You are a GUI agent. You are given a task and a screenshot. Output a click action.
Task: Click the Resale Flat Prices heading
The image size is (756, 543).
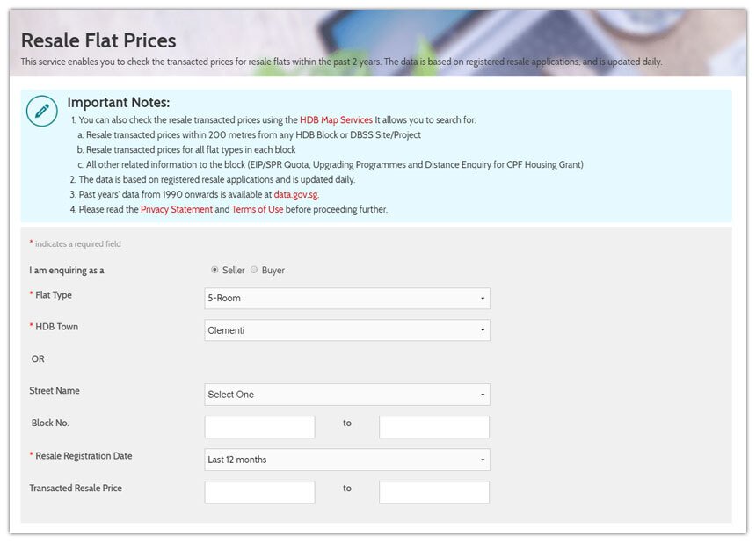point(98,40)
